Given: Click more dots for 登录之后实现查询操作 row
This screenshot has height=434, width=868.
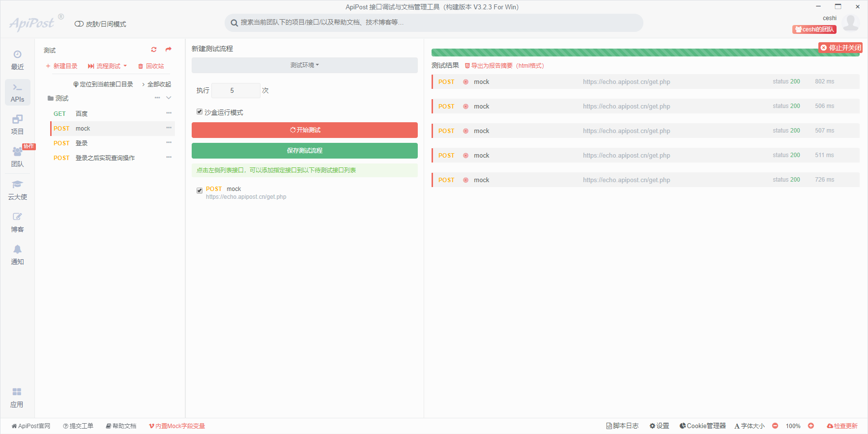Looking at the screenshot, I should pos(169,157).
